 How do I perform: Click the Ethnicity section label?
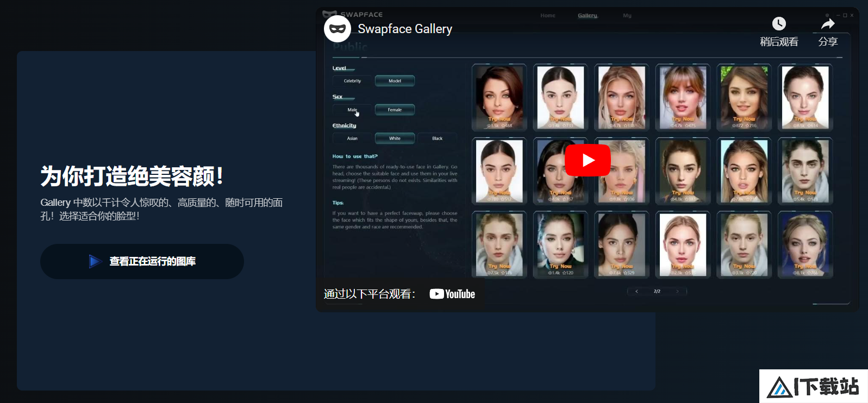(x=344, y=125)
